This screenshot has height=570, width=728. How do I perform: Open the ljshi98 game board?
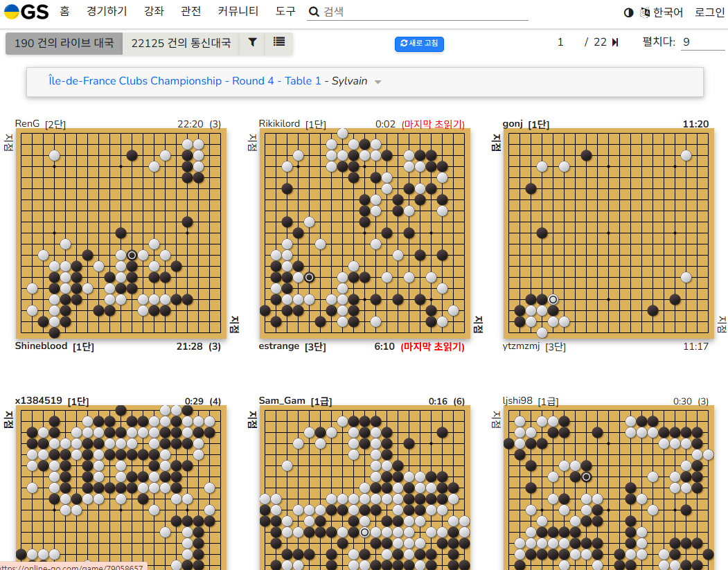(x=608, y=488)
